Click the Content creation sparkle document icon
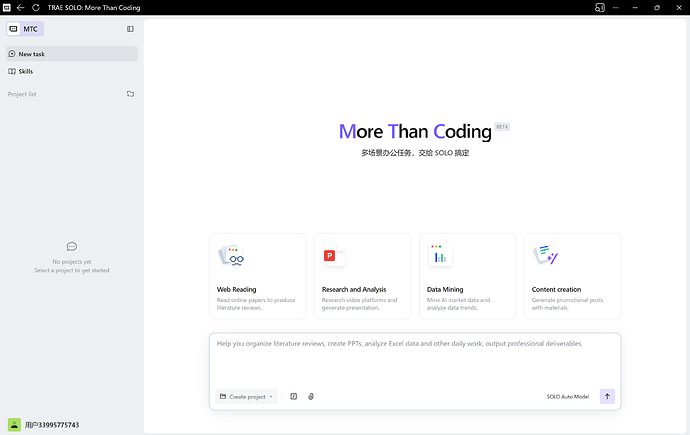Viewport: 690px width, 435px height. pyautogui.click(x=545, y=255)
